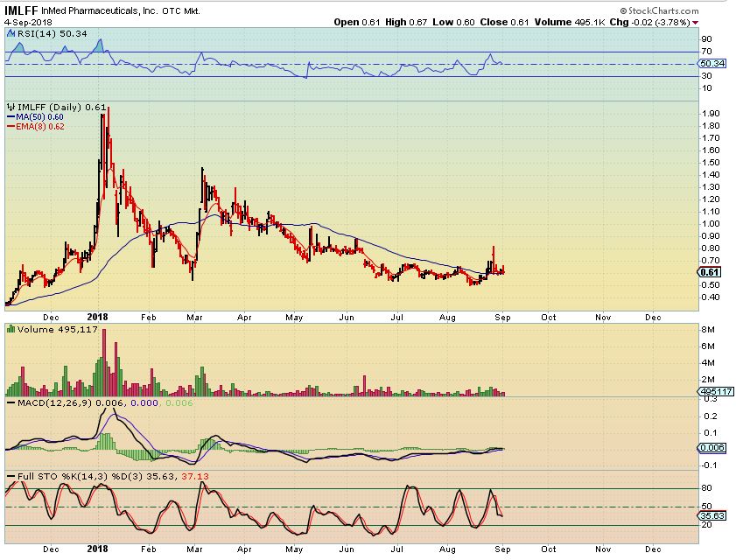The height and width of the screenshot is (560, 736).
Task: Click the black Full STO legend line marker
Action: click(11, 476)
